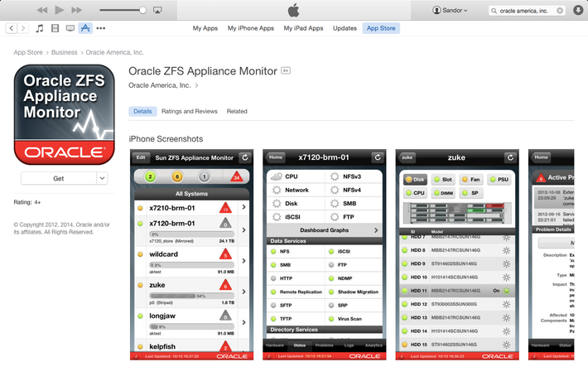Open the Sandor account menu

click(450, 10)
